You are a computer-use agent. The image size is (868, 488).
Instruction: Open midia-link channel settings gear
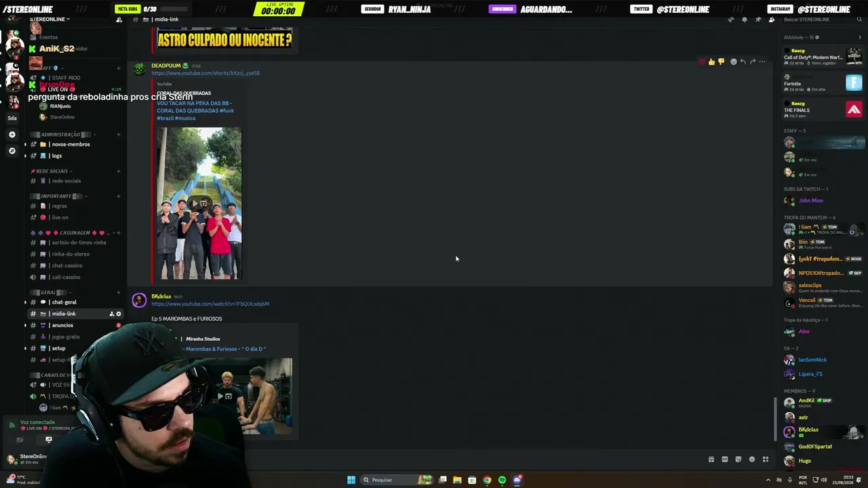click(119, 314)
